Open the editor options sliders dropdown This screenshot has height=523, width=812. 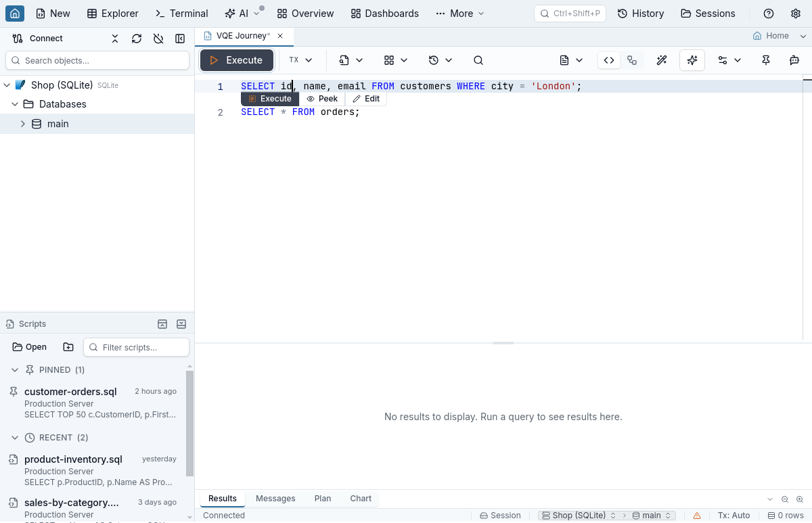coord(729,60)
